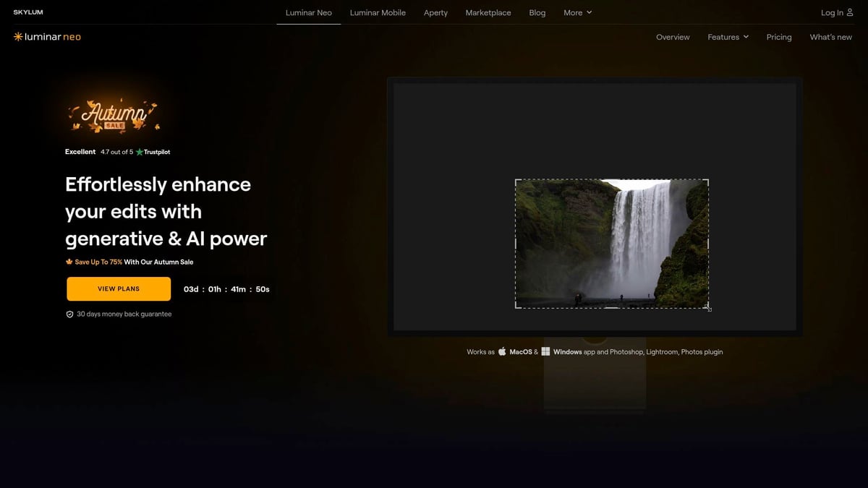Click the VIEW PLANS button

[x=118, y=288]
